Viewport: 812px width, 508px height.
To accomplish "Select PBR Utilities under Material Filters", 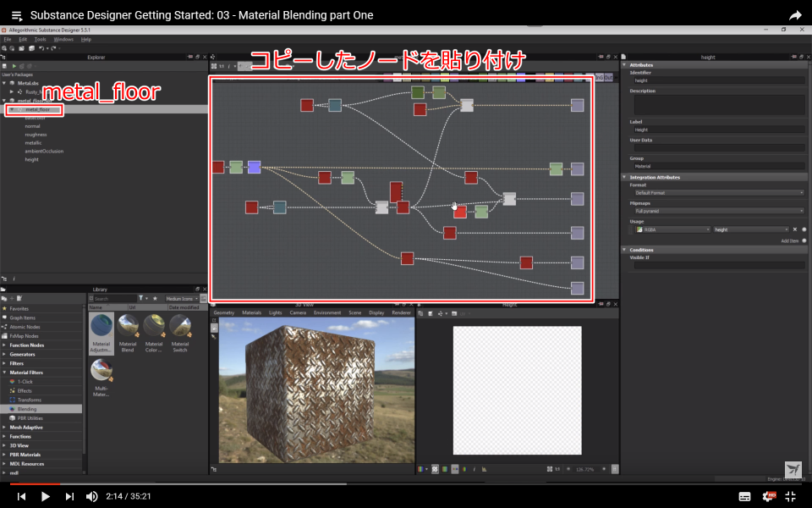I will point(30,418).
